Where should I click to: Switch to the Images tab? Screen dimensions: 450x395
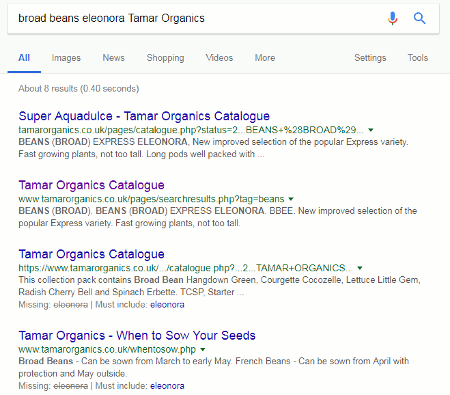tap(66, 58)
